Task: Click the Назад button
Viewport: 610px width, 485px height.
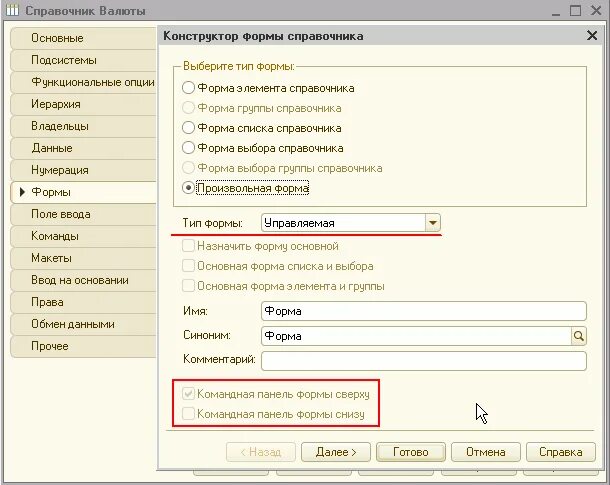Action: point(261,452)
